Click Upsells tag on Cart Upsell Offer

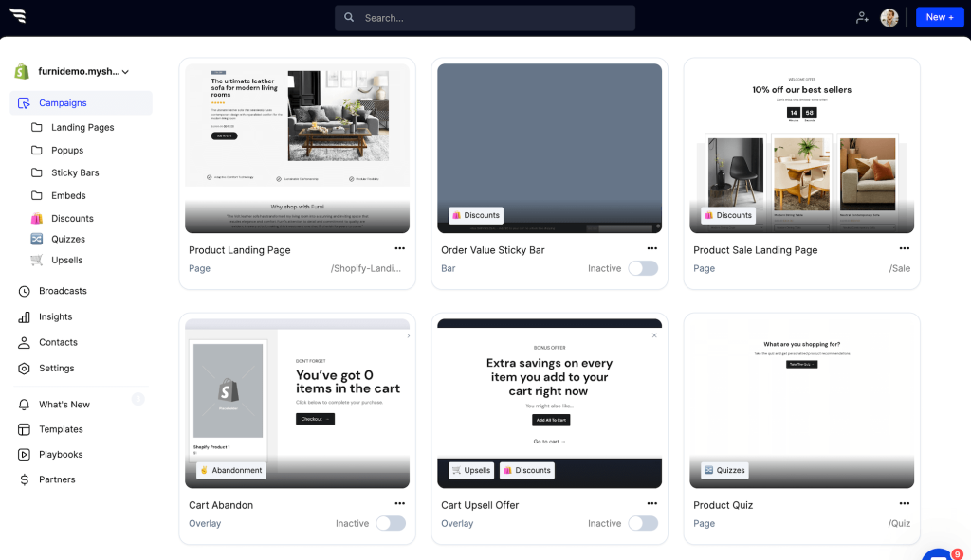(471, 470)
